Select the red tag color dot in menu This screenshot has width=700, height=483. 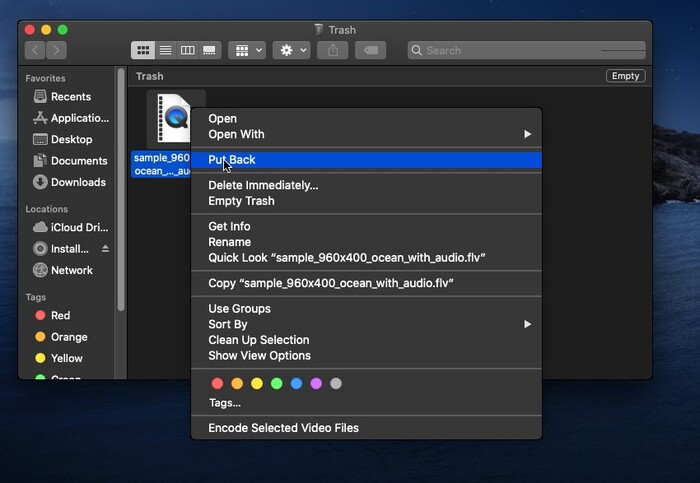point(217,383)
